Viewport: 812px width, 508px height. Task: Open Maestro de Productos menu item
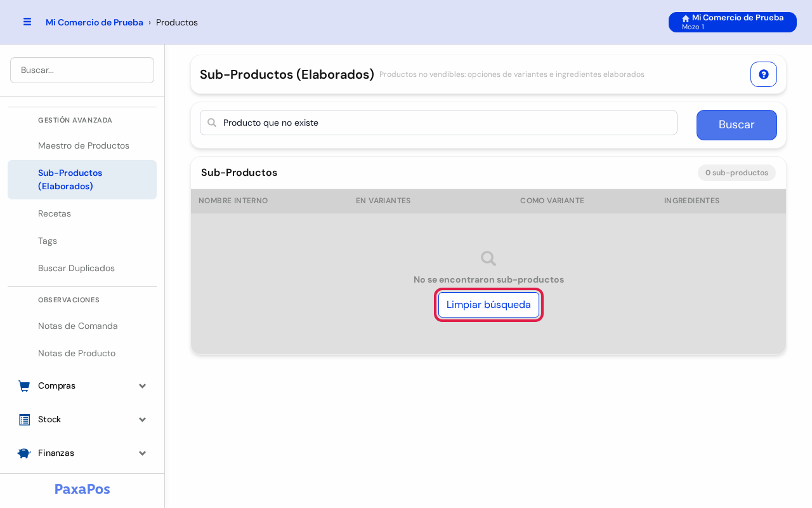click(82, 145)
